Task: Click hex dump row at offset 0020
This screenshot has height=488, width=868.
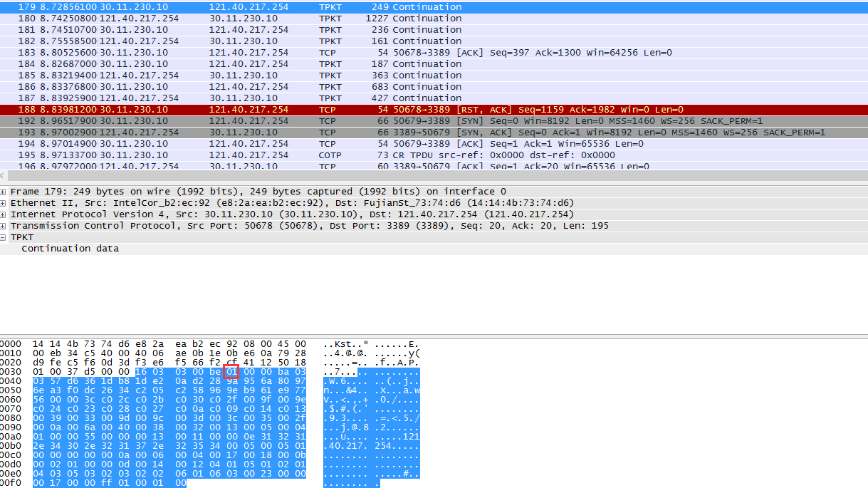Action: tap(211, 363)
